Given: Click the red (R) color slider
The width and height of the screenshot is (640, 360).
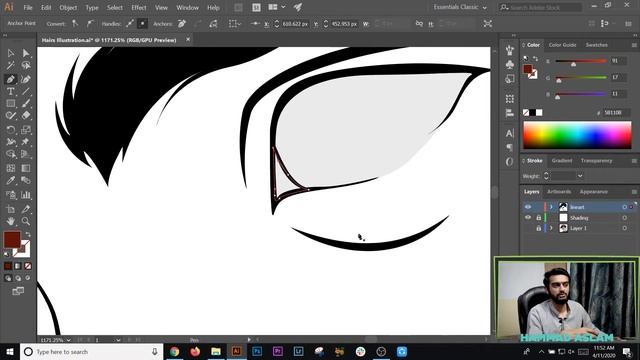Looking at the screenshot, I should [x=581, y=61].
